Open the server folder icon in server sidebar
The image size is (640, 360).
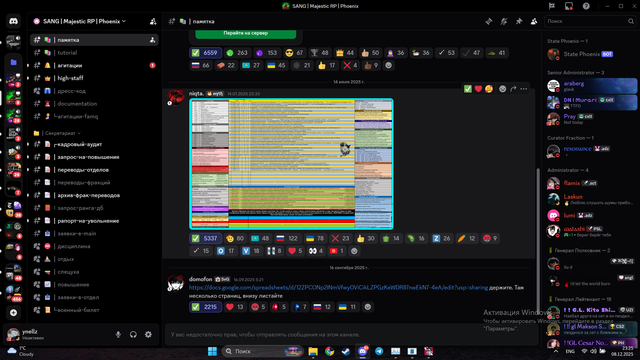click(x=13, y=62)
